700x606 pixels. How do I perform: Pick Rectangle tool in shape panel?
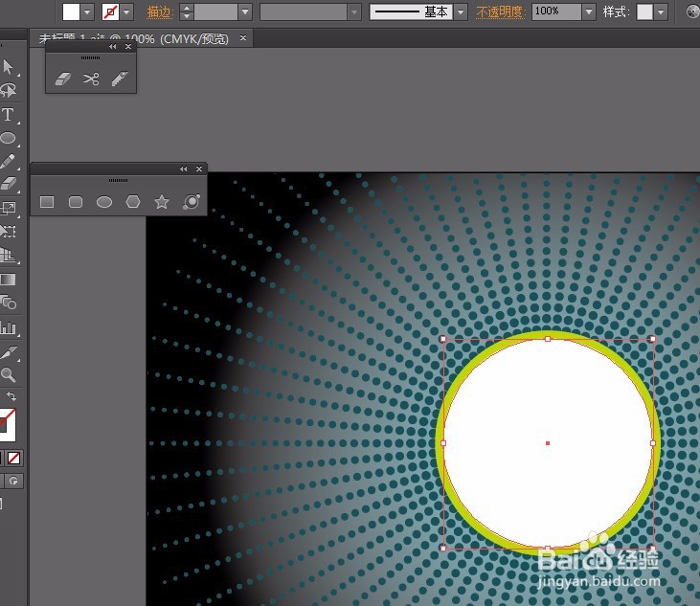(x=47, y=202)
